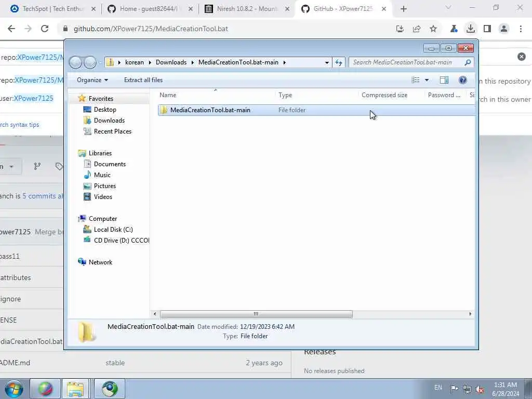Go forward in Chrome history

click(x=28, y=29)
